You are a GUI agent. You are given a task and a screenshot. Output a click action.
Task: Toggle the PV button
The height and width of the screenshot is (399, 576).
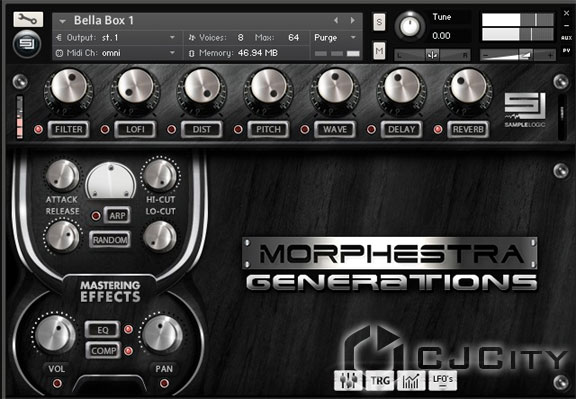[566, 50]
